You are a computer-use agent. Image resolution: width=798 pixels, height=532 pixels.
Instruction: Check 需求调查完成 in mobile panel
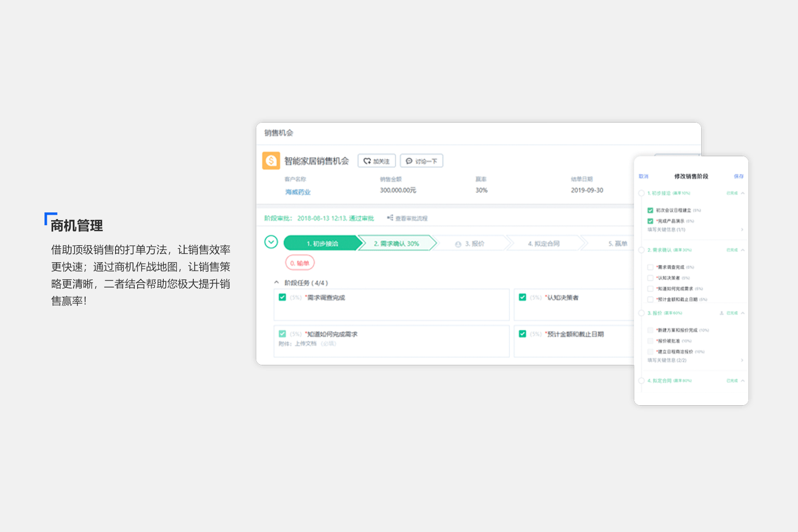coord(650,267)
